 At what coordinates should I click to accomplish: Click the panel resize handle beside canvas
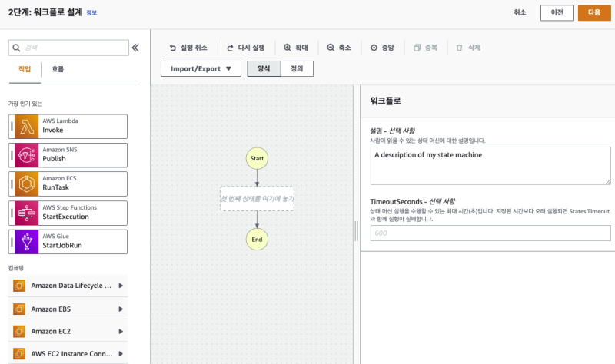[x=357, y=231]
